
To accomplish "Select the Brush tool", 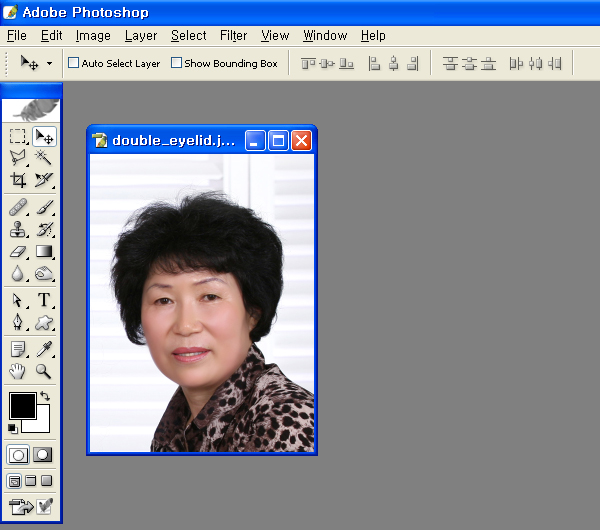I will [x=44, y=207].
